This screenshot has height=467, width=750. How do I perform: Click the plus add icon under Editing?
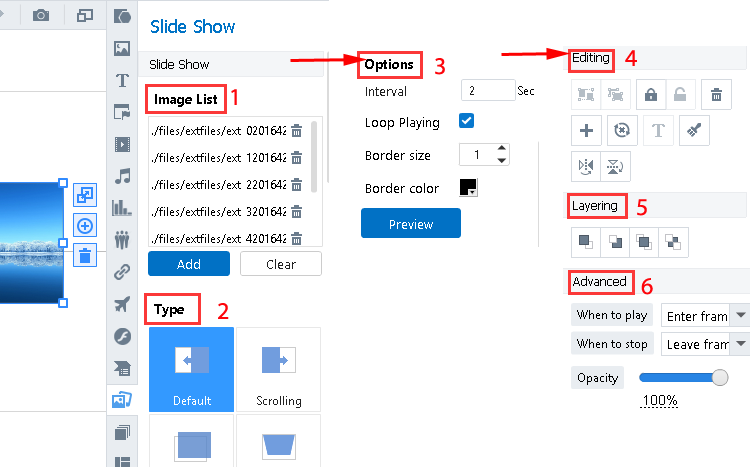point(586,129)
